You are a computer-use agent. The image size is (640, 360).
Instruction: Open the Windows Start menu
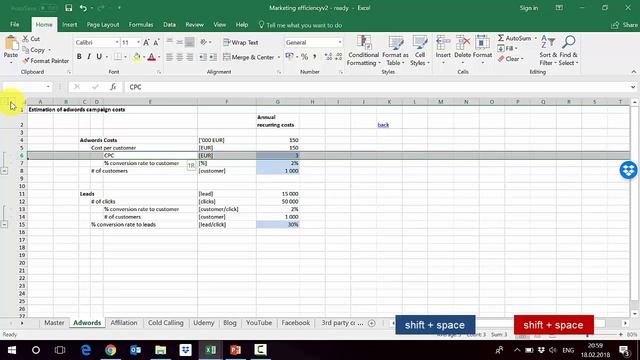11,350
